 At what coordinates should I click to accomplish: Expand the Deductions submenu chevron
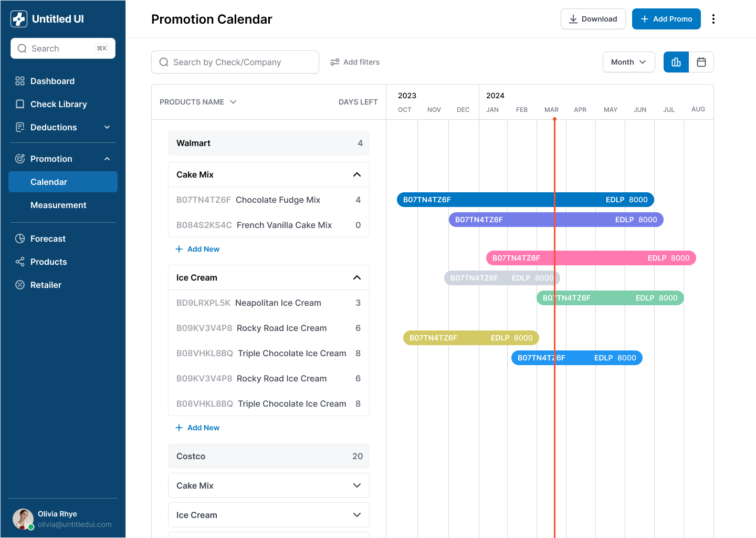point(107,127)
